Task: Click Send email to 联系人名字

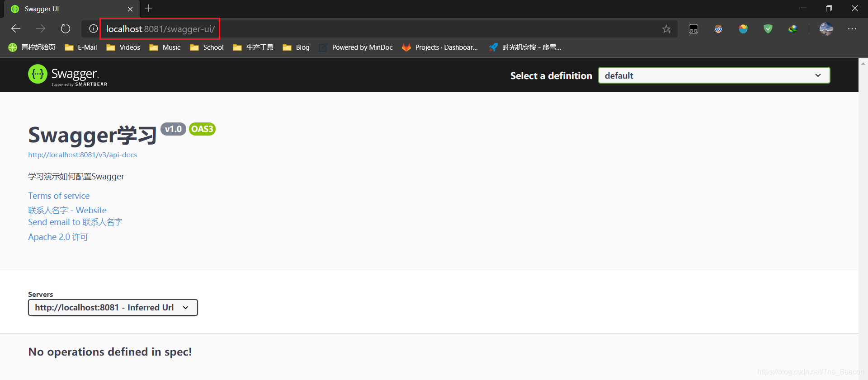Action: [x=75, y=222]
